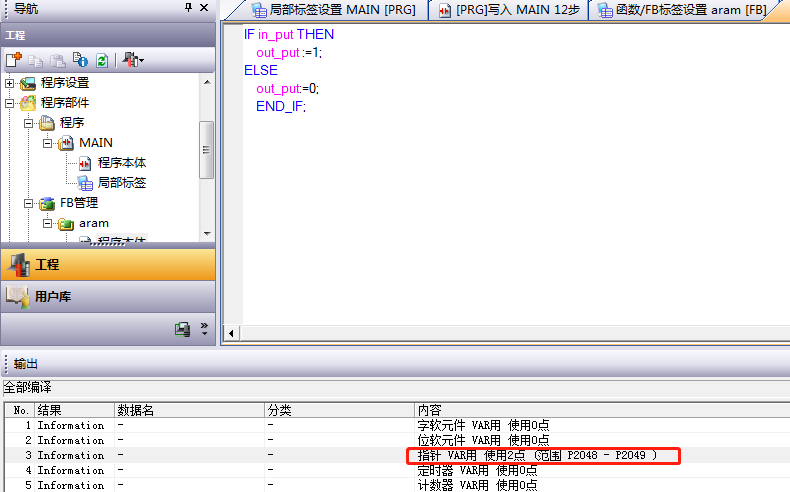The height and width of the screenshot is (492, 790).
Task: Collapse the FB管理 tree node
Action: tap(28, 203)
